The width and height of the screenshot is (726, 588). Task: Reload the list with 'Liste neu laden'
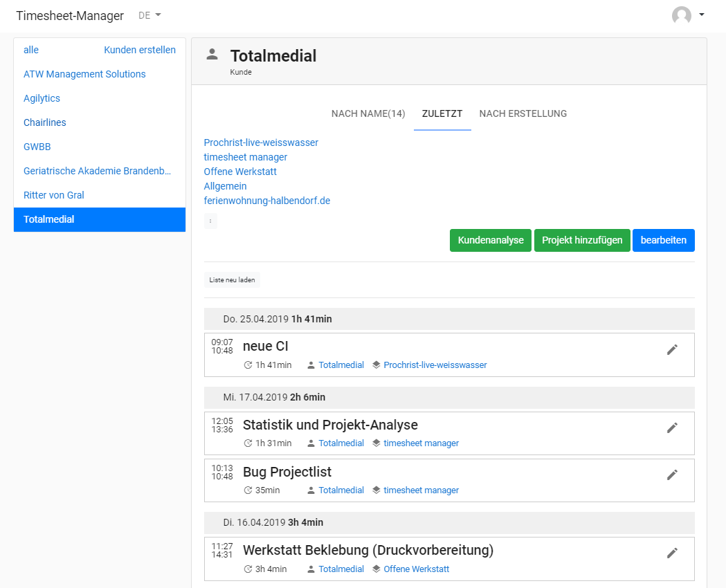tap(232, 280)
